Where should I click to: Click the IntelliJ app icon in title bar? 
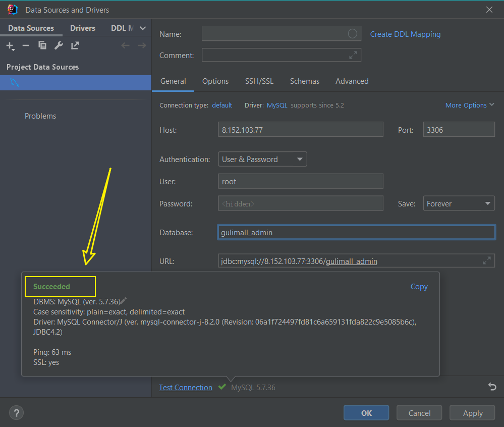click(x=12, y=10)
